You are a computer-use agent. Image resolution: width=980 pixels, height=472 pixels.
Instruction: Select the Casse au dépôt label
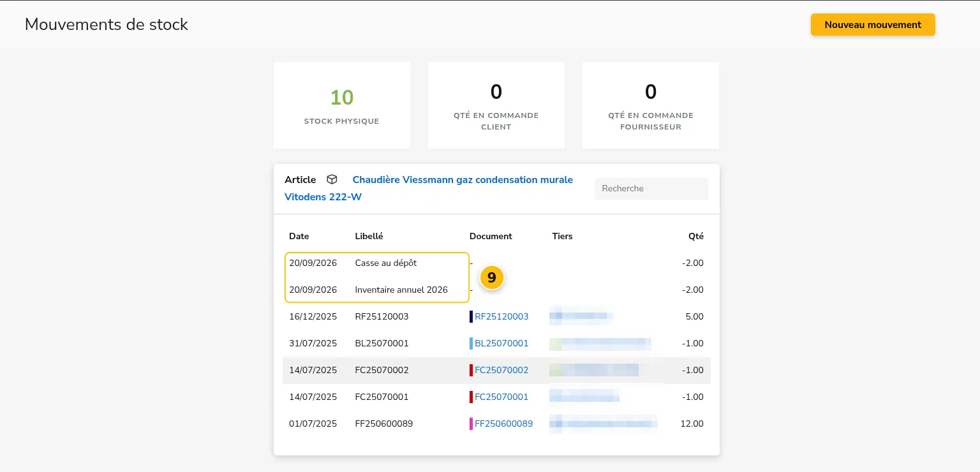point(385,263)
